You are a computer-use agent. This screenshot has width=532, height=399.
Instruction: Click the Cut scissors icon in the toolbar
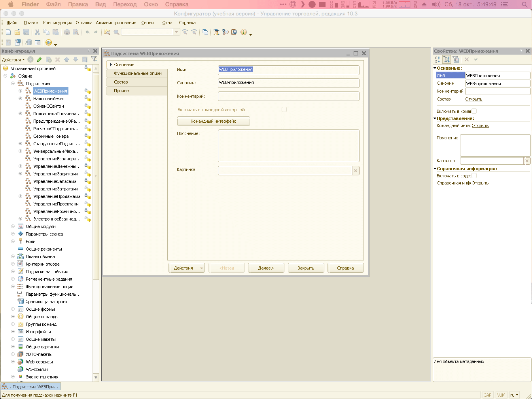click(x=37, y=32)
